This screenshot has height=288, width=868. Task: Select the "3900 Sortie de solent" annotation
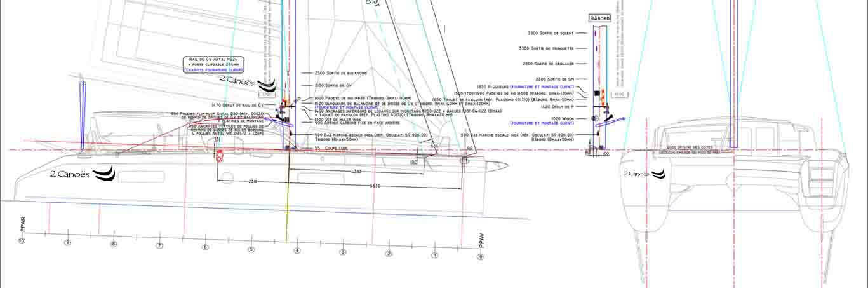click(x=551, y=33)
